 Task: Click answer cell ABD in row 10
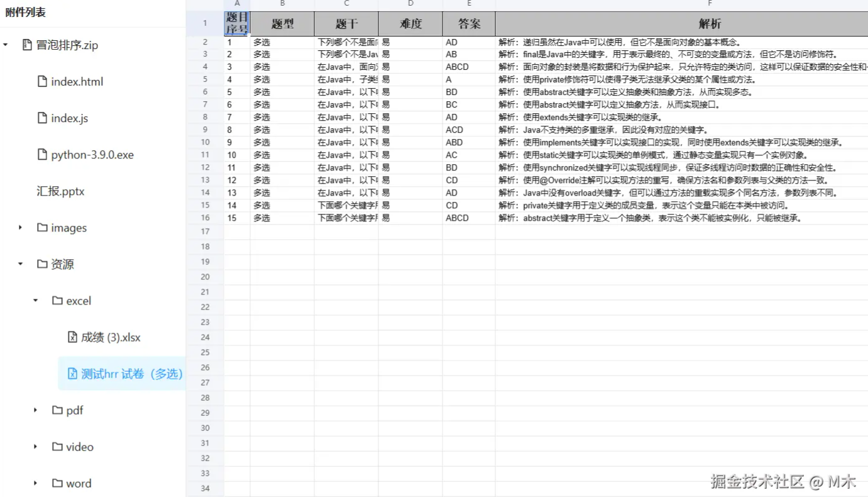pyautogui.click(x=469, y=143)
